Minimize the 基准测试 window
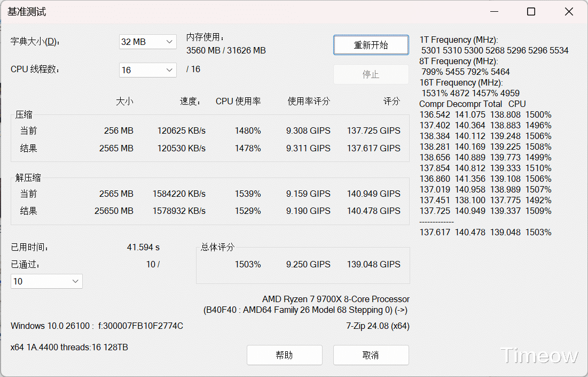Screen dimensions: 588x377 (x=494, y=12)
